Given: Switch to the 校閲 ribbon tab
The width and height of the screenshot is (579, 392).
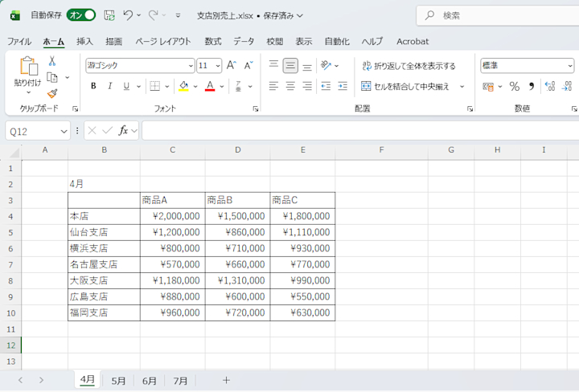Looking at the screenshot, I should (x=275, y=41).
